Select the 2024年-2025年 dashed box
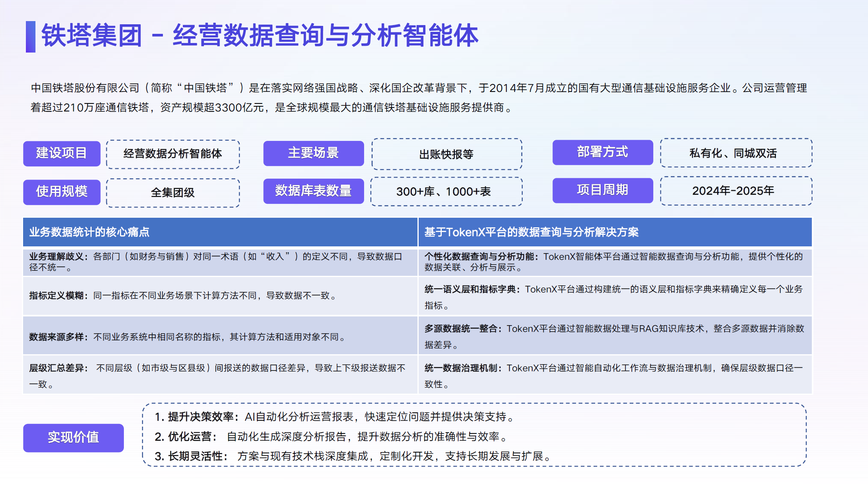Viewport: 868px width, 484px height. (x=736, y=191)
